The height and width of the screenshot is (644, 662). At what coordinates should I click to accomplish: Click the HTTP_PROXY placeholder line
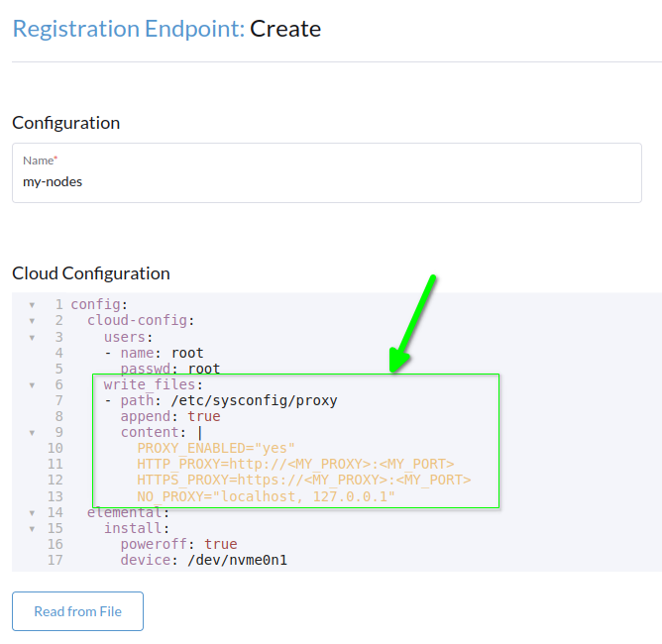pyautogui.click(x=295, y=465)
